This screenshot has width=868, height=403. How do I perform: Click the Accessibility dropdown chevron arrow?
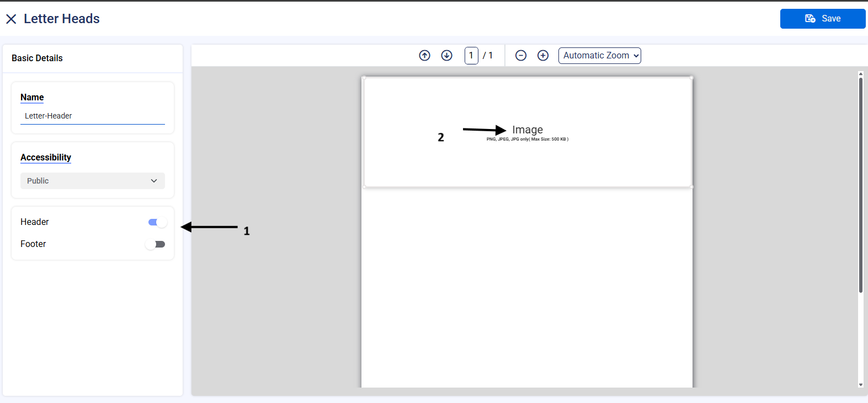[x=154, y=181]
